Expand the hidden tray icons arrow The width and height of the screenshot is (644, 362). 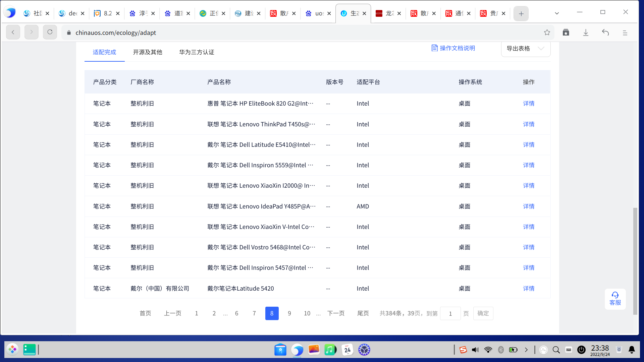(x=526, y=350)
